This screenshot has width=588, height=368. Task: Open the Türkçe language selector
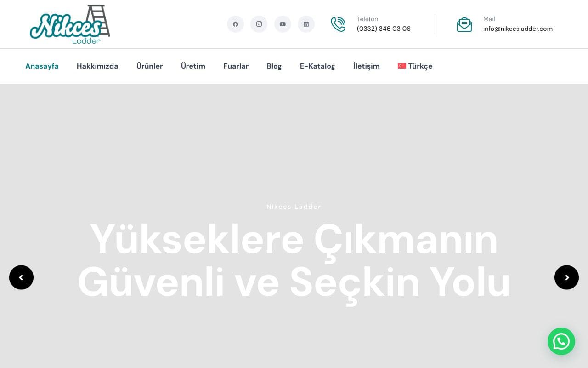pyautogui.click(x=415, y=66)
